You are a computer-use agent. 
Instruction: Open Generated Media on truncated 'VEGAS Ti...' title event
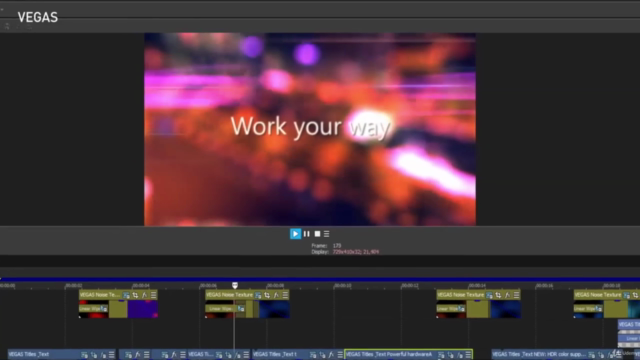click(219, 355)
